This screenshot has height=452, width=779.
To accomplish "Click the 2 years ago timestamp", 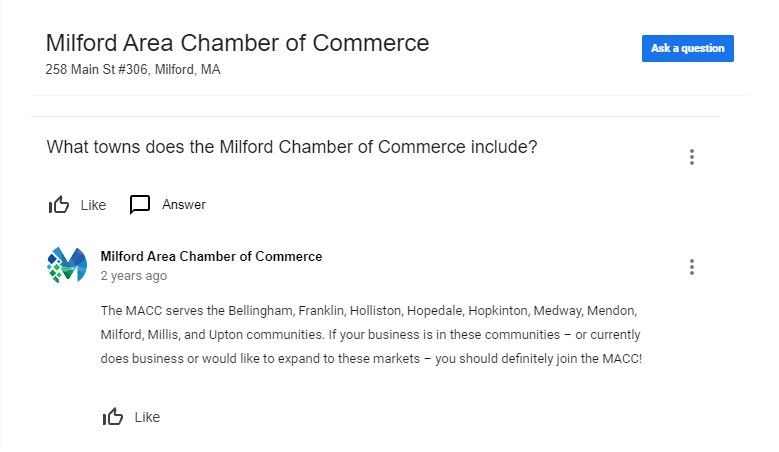I will point(134,276).
